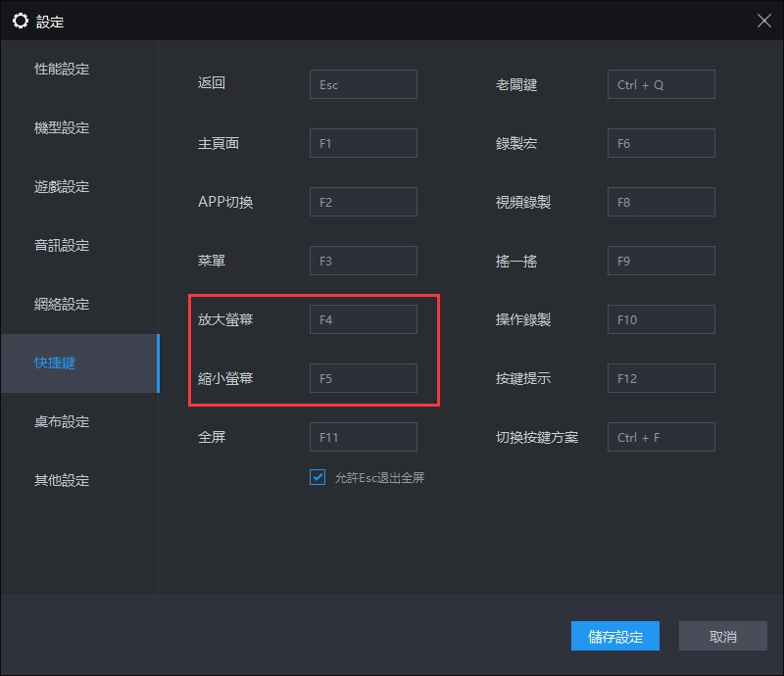Click the 按鍵提示 shortcut field F12

point(661,378)
